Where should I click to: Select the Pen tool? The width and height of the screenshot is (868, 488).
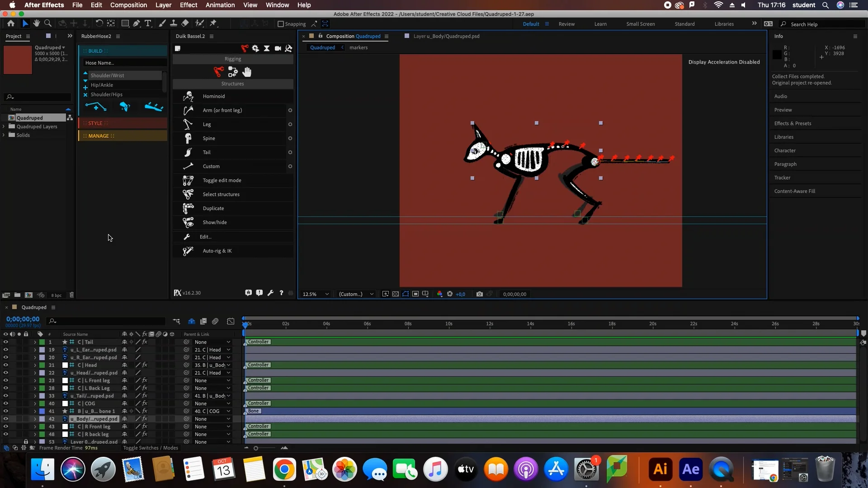(136, 23)
